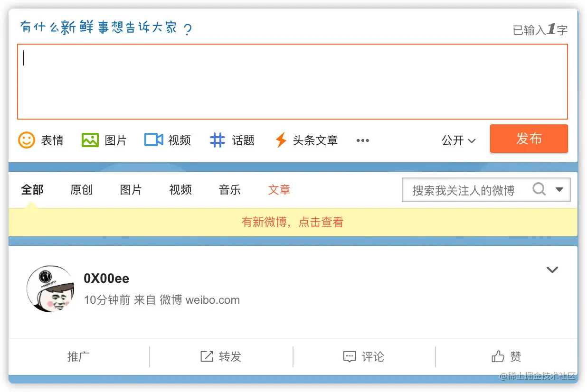View new posts via 有新微博，点击查看
This screenshot has width=587, height=392.
(293, 222)
